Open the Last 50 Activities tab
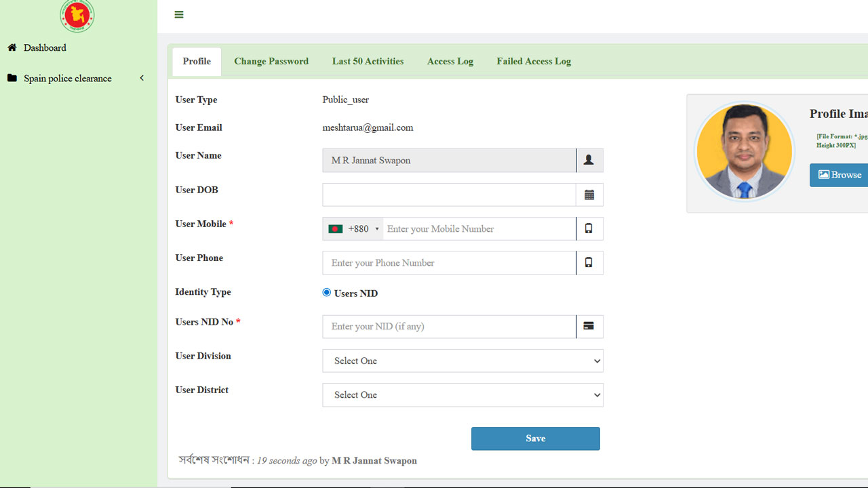Screen dimensions: 868x488 click(368, 61)
